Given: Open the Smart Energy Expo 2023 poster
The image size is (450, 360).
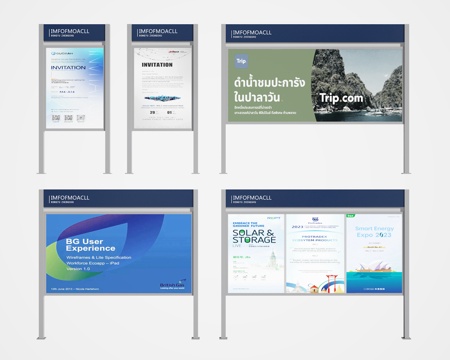Looking at the screenshot, I should point(374,253).
